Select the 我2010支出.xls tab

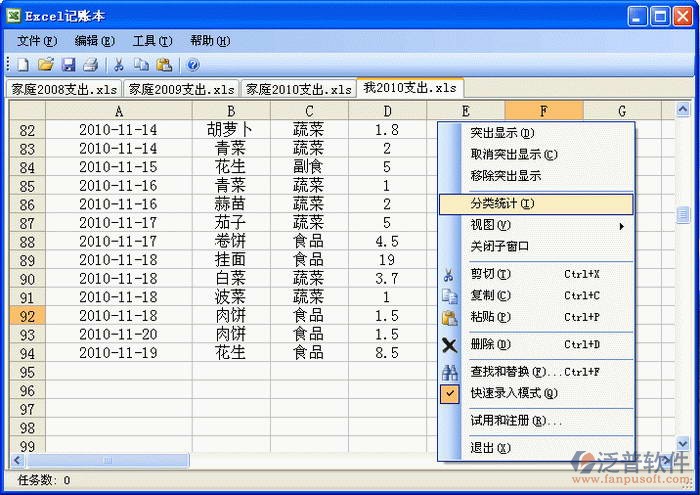(x=410, y=87)
